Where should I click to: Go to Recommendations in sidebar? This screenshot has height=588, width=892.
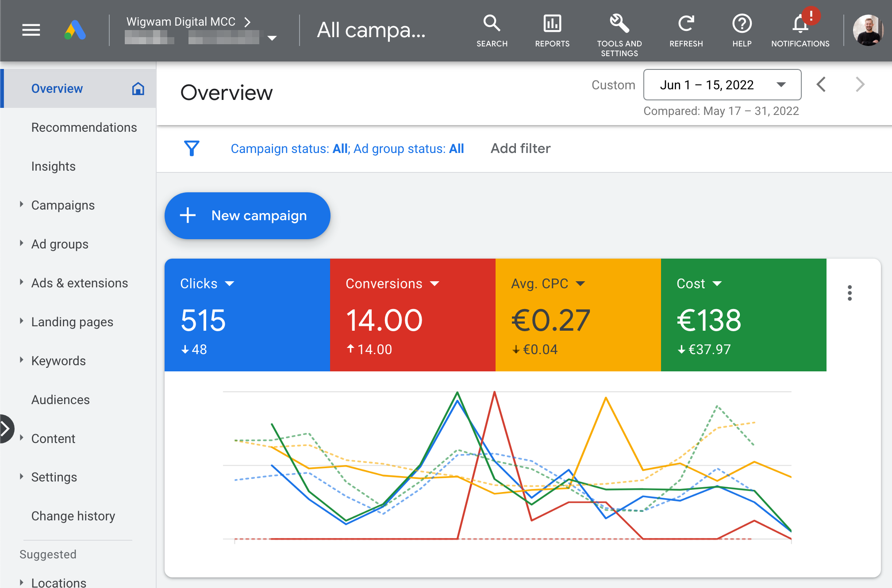point(84,127)
